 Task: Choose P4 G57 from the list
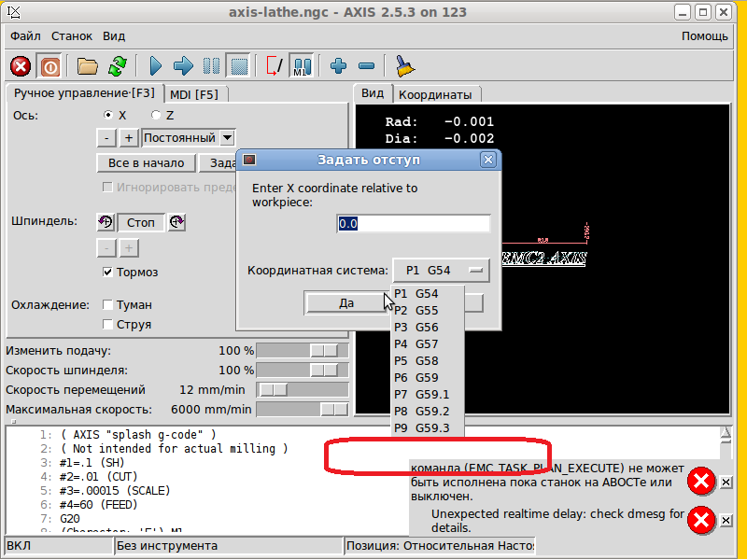428,343
